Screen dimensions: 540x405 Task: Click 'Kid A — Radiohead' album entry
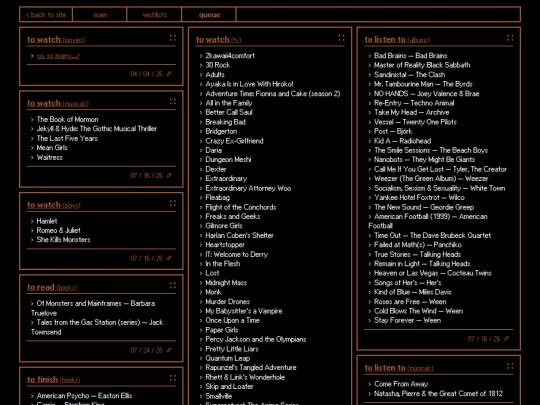pos(403,141)
